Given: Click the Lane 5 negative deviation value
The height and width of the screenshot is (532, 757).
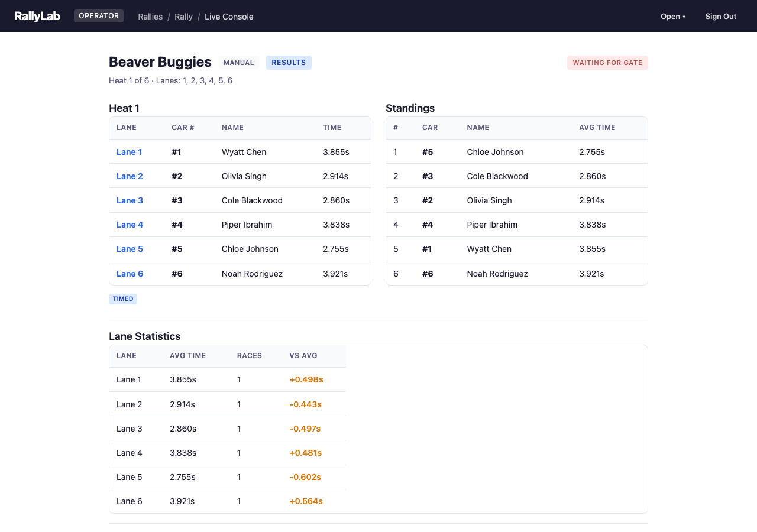Looking at the screenshot, I should [305, 477].
